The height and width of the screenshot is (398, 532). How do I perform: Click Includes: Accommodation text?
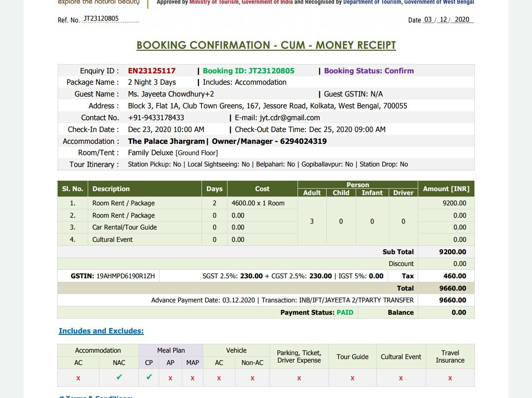245,82
